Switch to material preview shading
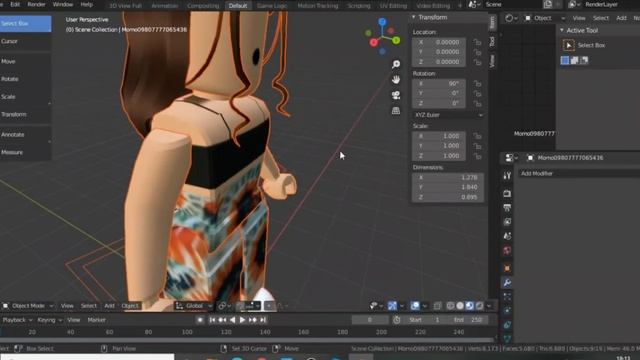 click(x=470, y=306)
